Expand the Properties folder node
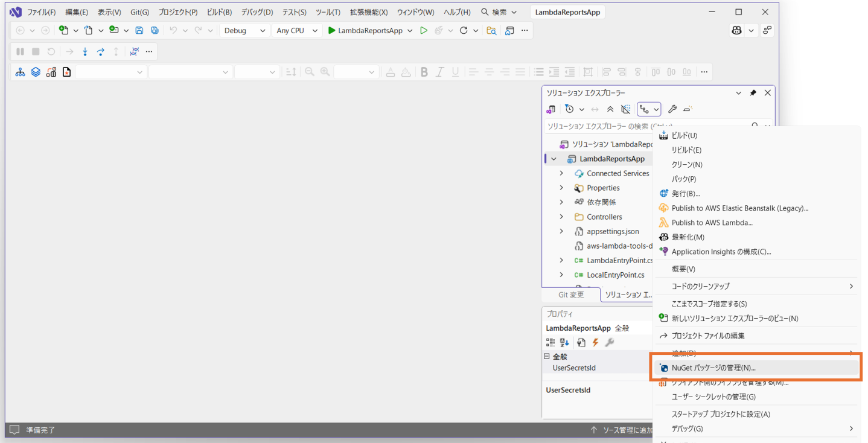Viewport: 868px width, 443px height. tap(561, 188)
